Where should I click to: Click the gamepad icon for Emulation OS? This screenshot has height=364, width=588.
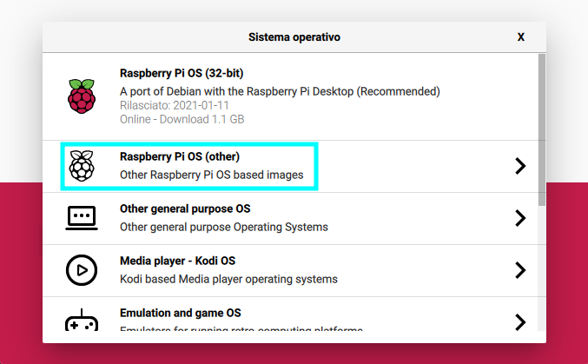tap(82, 320)
